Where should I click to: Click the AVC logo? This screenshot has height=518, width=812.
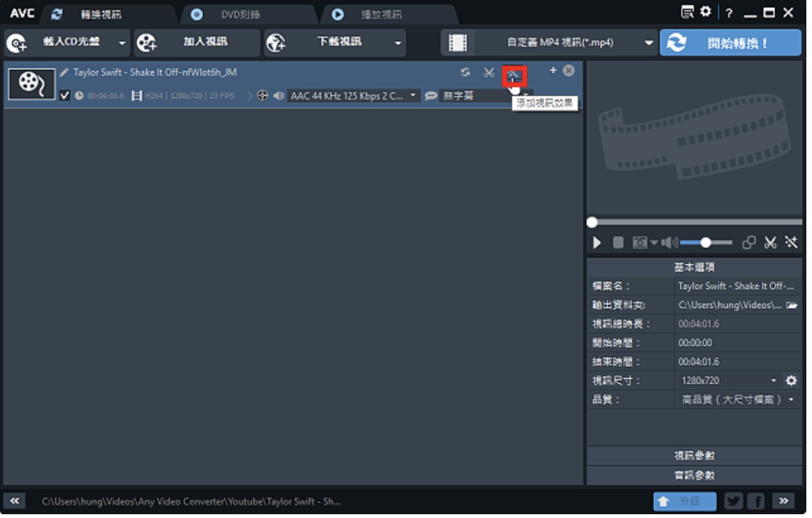(x=22, y=13)
